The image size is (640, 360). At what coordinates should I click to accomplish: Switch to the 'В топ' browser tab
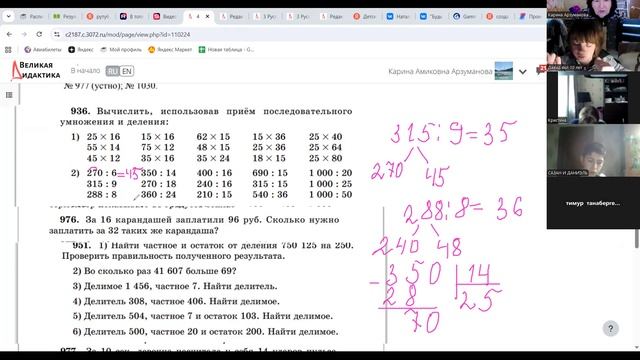coord(131,17)
